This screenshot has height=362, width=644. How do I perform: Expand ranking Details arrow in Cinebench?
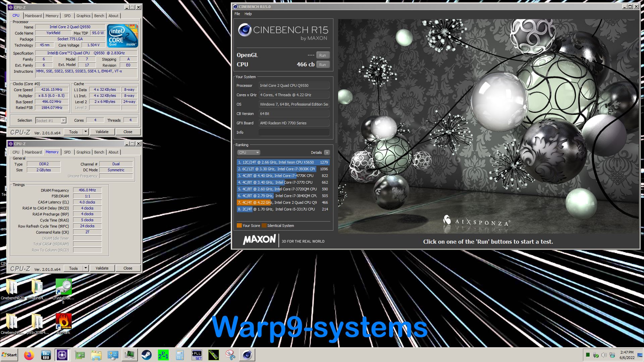coord(327,153)
